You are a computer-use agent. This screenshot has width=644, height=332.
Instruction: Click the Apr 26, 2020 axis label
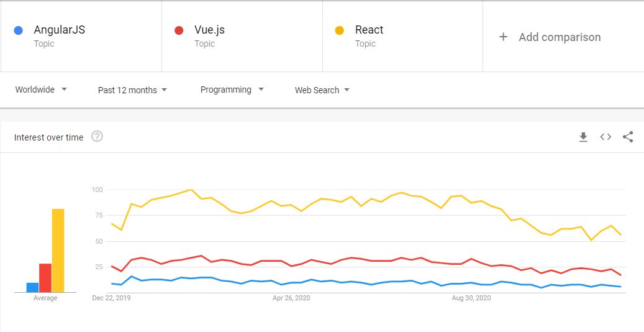[291, 298]
